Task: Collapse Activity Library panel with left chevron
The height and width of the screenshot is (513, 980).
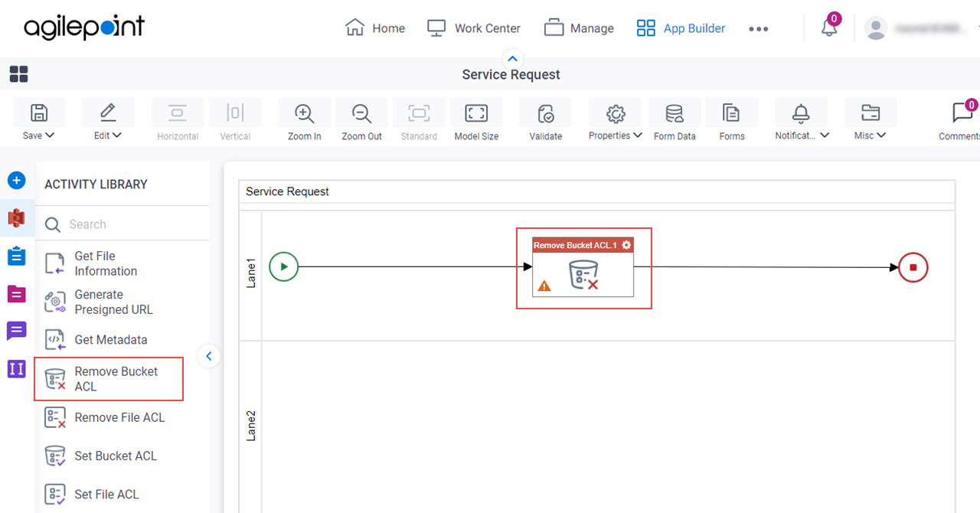Action: (208, 356)
